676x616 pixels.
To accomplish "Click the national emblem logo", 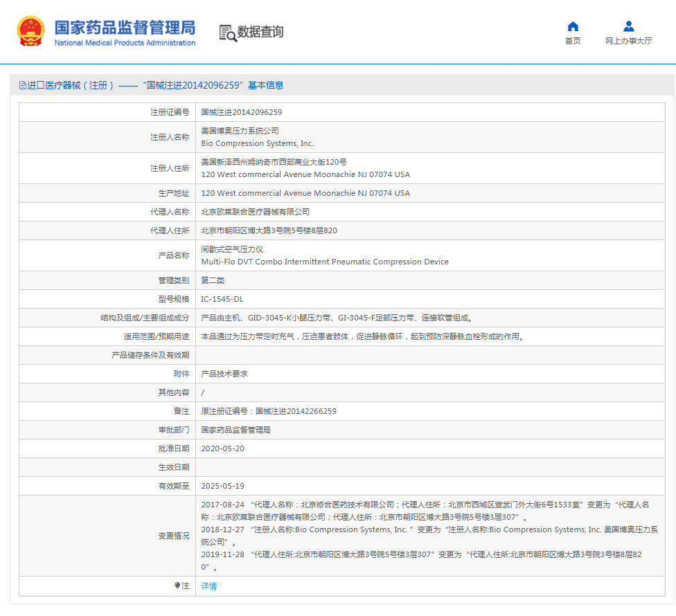I will 30,31.
